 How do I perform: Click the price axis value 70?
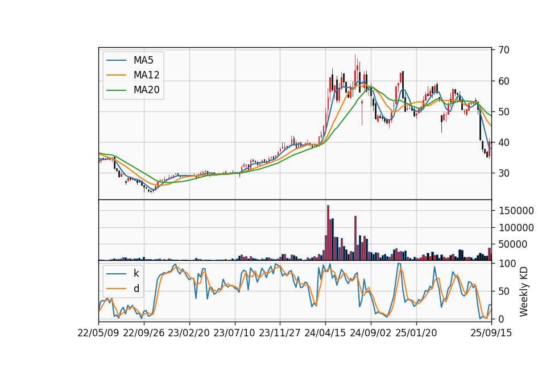tap(504, 50)
